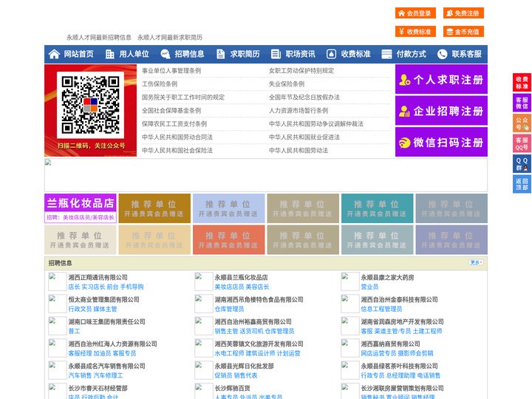Open company 恒太商业管理集团有限公司
The width and height of the screenshot is (532, 399).
point(104,299)
